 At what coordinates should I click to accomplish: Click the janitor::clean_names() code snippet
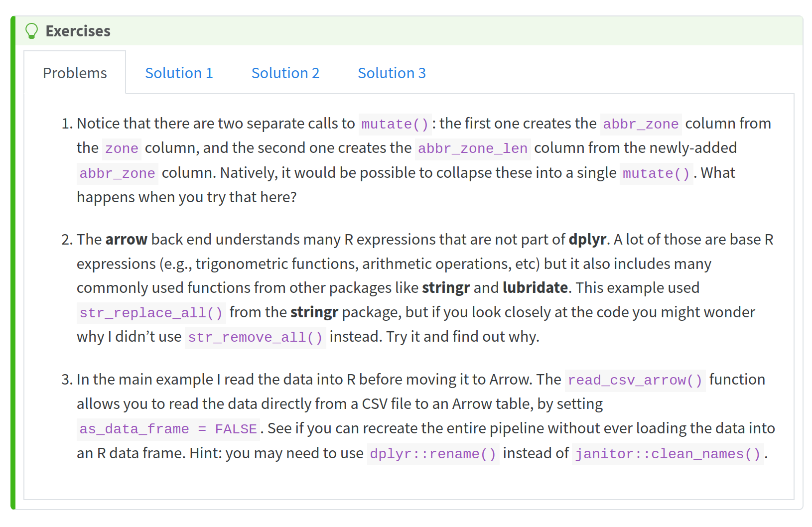point(668,454)
